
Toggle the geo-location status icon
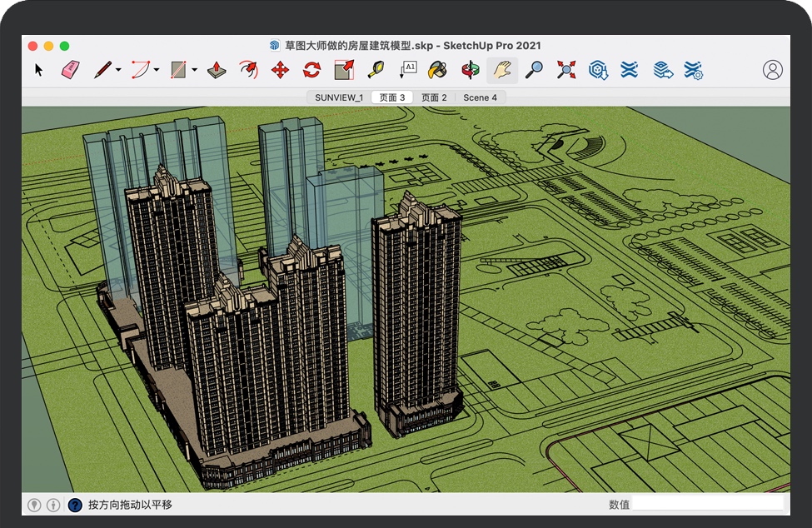coord(34,505)
